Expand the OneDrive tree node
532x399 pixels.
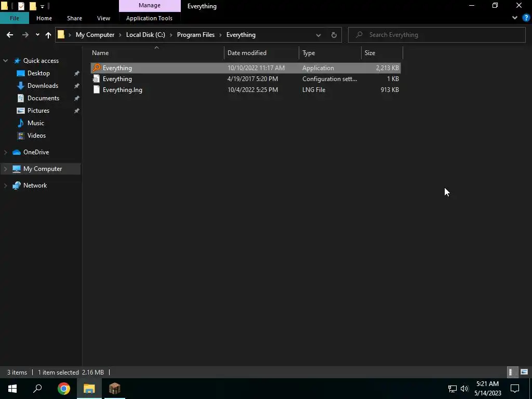click(5, 152)
